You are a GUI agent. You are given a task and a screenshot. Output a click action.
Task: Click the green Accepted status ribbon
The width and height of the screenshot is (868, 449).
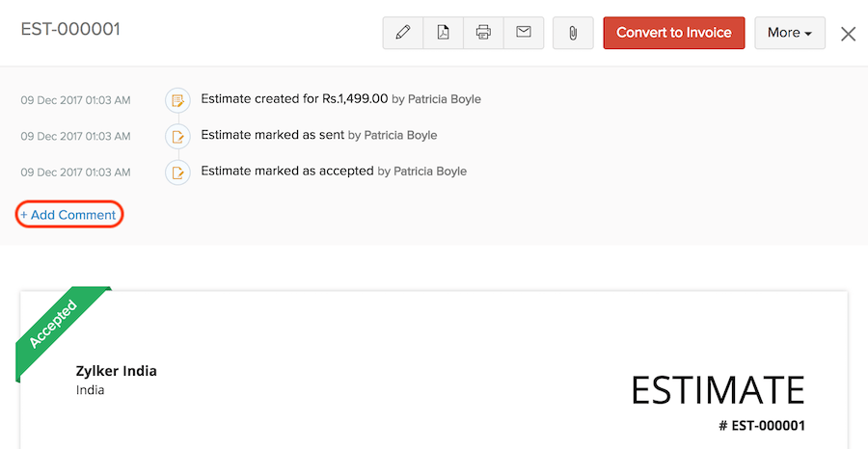pyautogui.click(x=56, y=325)
